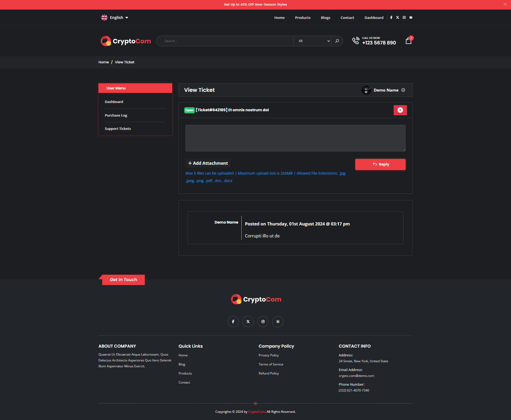Go to Support Tickets in sidebar
The width and height of the screenshot is (511, 420).
118,129
